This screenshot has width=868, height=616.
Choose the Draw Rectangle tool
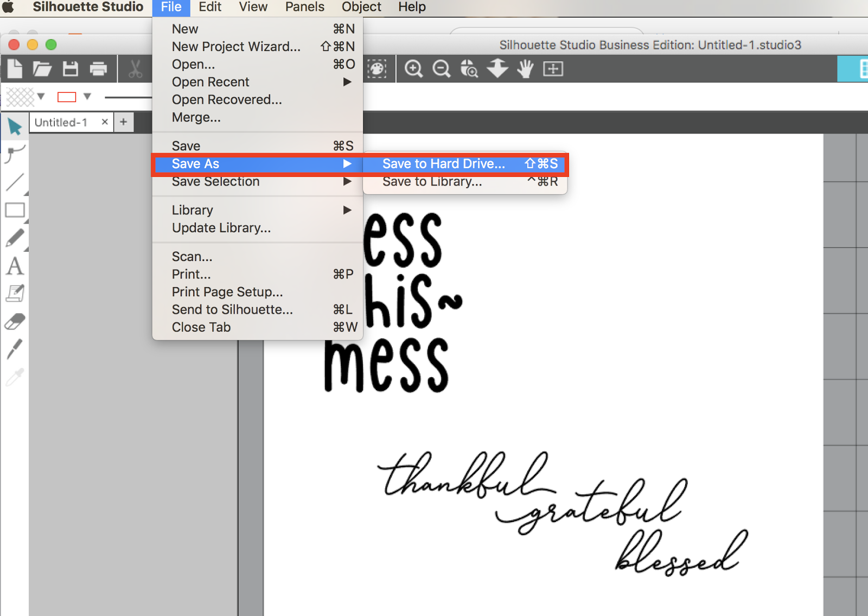tap(15, 210)
